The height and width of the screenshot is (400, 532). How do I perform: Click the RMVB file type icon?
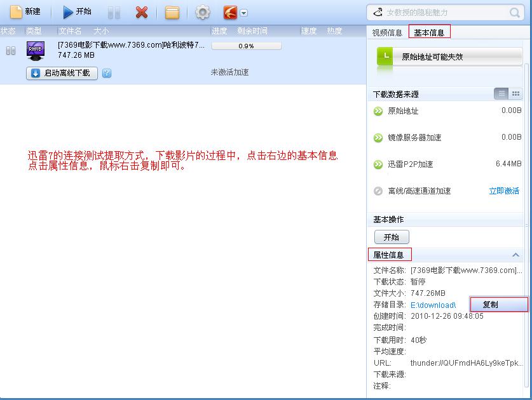click(x=36, y=51)
